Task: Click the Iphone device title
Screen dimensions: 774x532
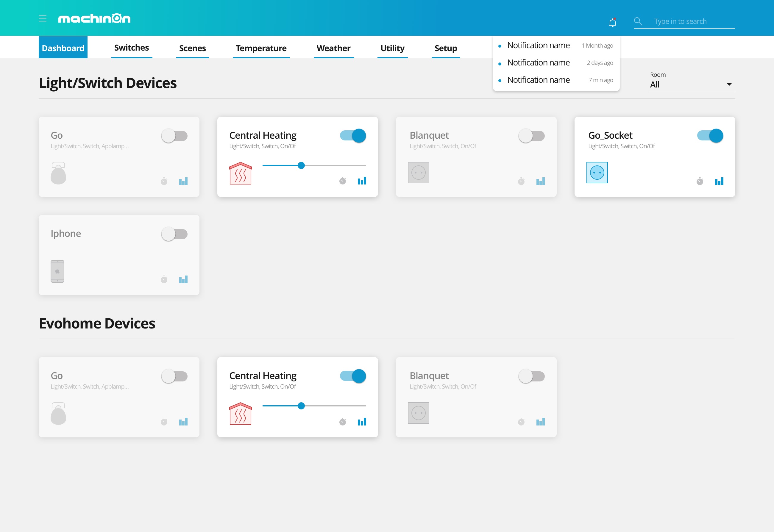Action: [x=66, y=233]
